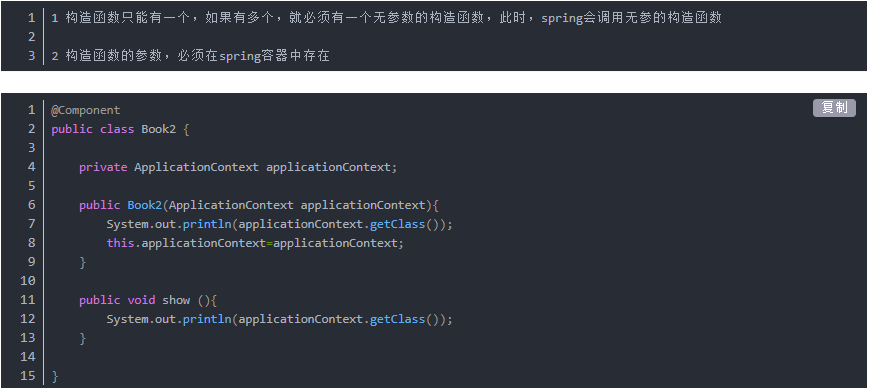Click the 'void' keyword in the show method

[x=141, y=300]
